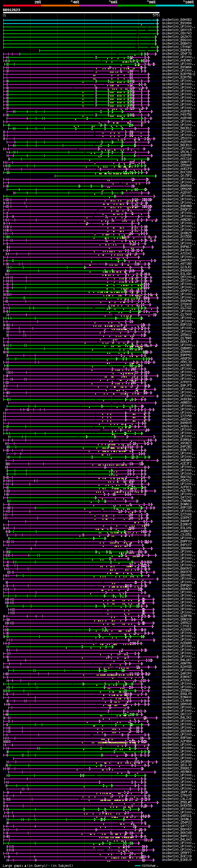Screen dimensions: 197x868
Task: Click the UniRef100_B9EHN9 label
Action: [177, 206]
